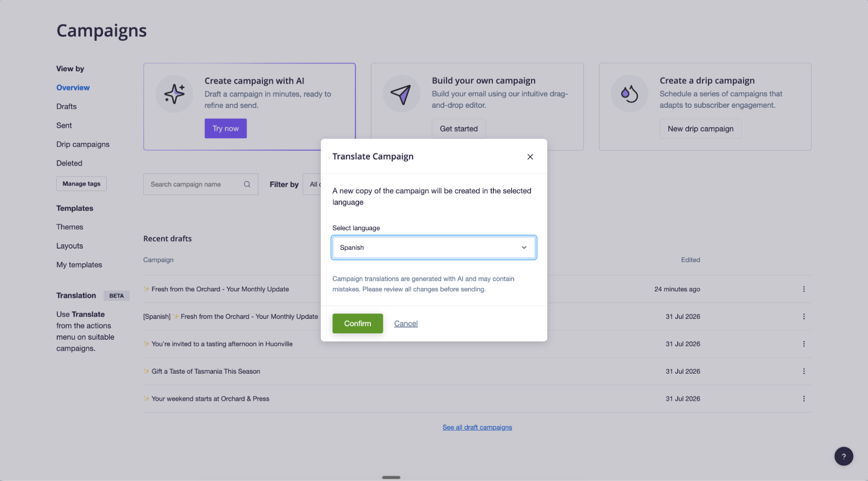Click the Campaign column header
Screen dimensions: 868x481
(158, 260)
